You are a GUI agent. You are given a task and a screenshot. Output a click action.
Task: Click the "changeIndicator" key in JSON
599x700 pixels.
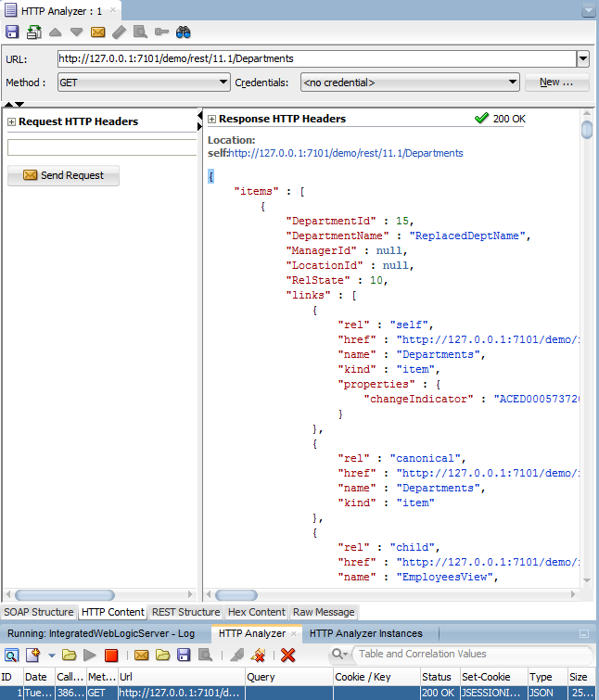coord(418,399)
